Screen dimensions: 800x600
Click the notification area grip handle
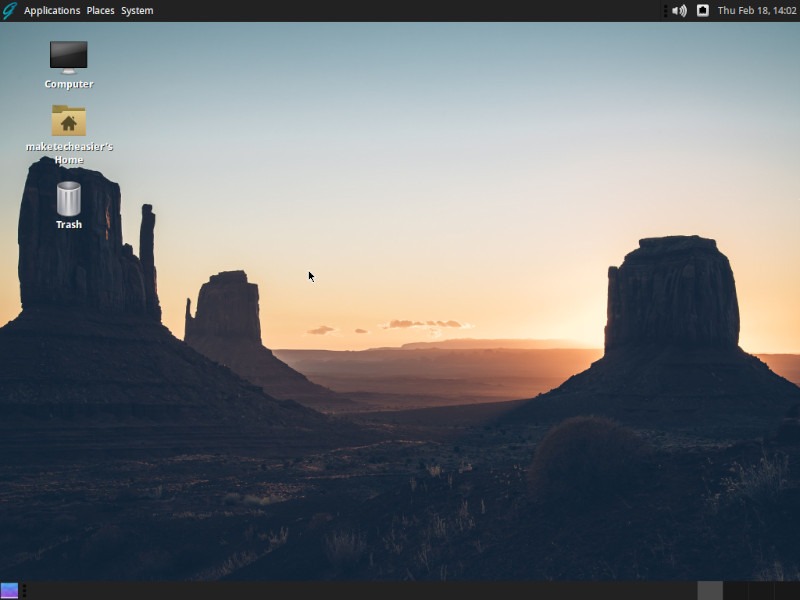[666, 10]
